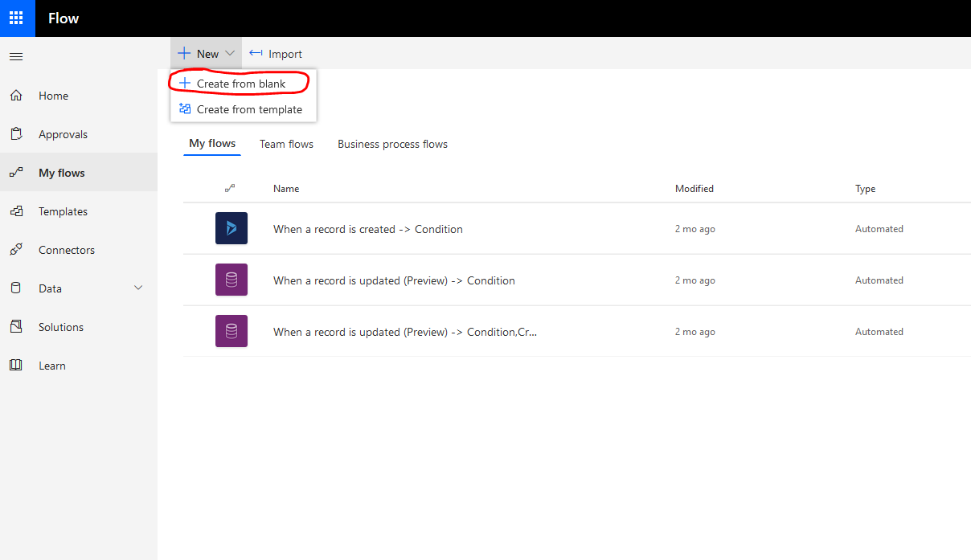
Task: Open the Office 365 app launcher waffle
Action: click(17, 18)
